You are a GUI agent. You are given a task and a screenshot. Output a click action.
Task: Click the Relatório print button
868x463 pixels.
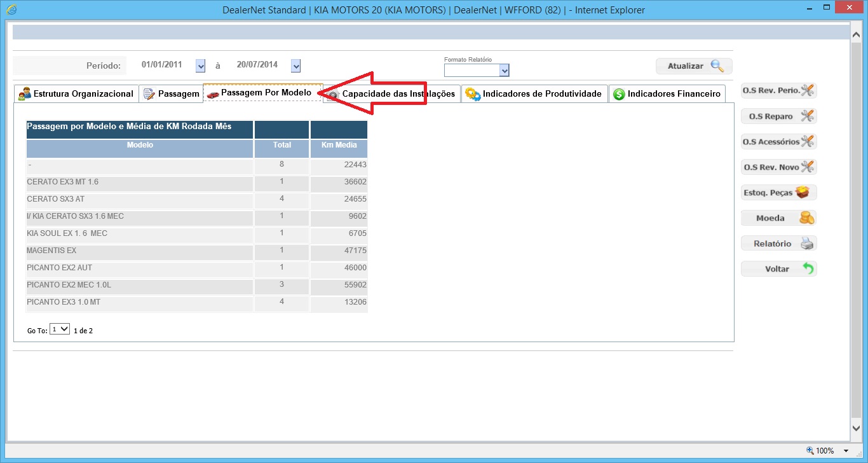pos(779,243)
